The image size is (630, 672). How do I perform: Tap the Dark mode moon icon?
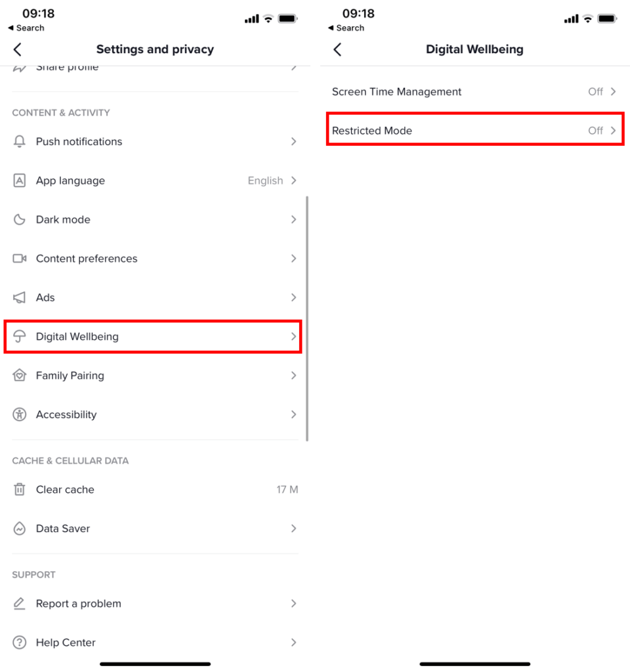coord(20,220)
